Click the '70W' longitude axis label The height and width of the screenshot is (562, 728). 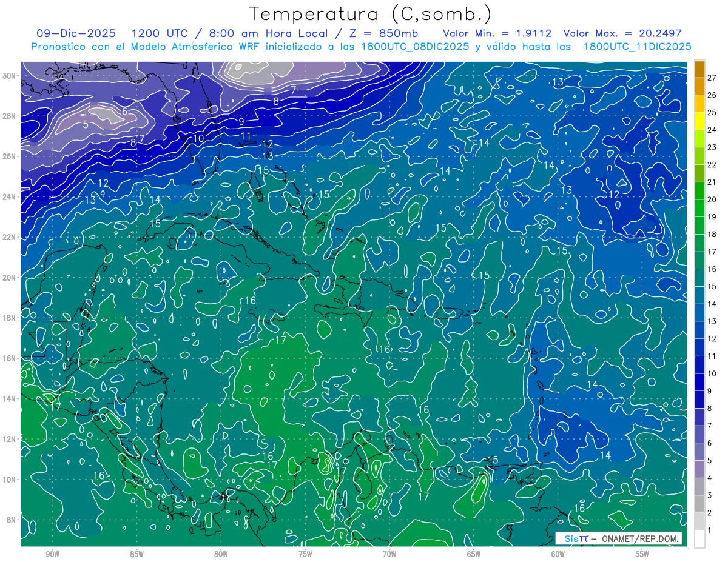[x=389, y=554]
